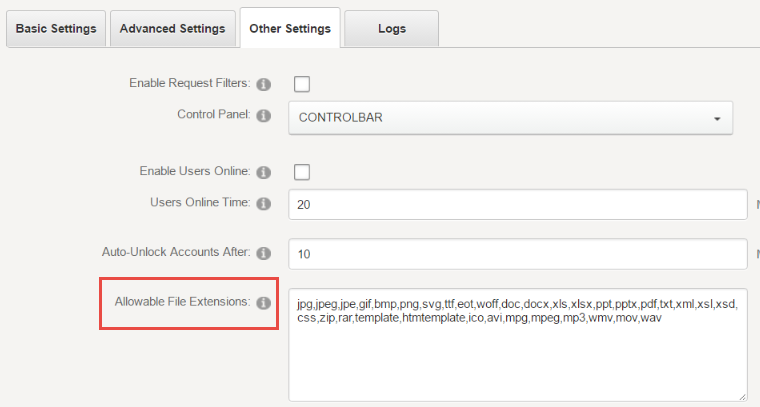Select the Other Settings tab

(x=290, y=28)
